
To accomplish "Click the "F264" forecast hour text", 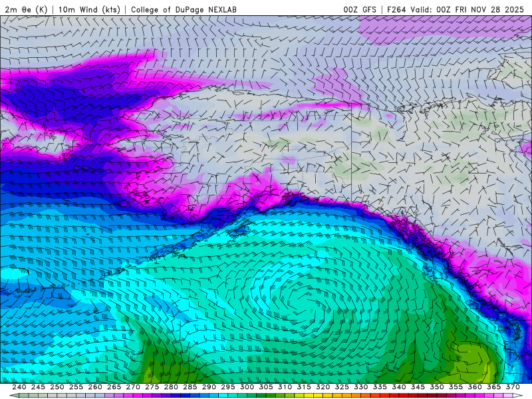I will (x=396, y=9).
